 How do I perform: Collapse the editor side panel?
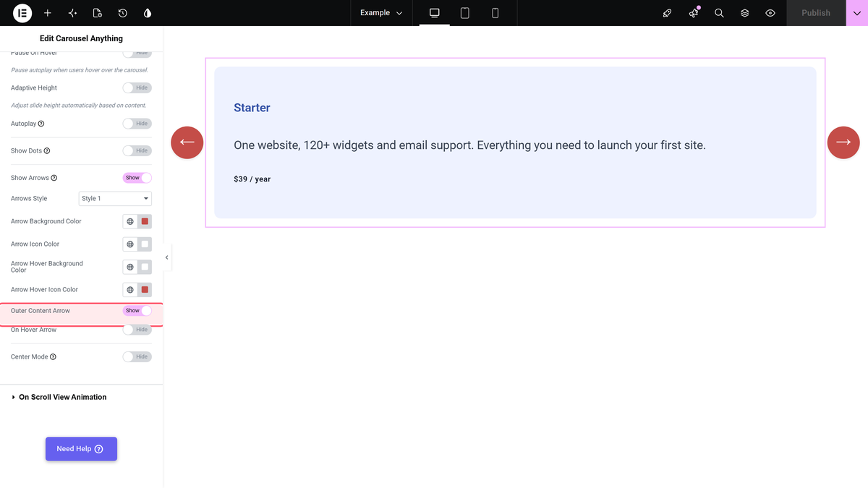pos(167,257)
